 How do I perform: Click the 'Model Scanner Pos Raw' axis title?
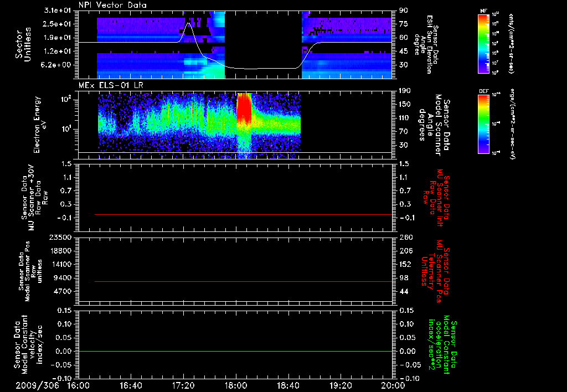[30, 271]
